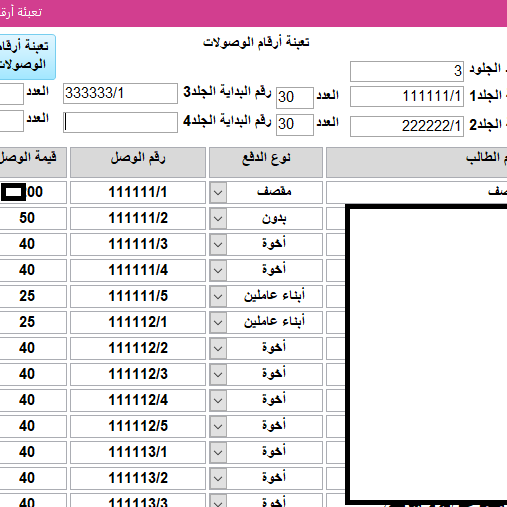This screenshot has height=507, width=507.
Task: Click the العدد field beside الجلد1
Action: 295,98
